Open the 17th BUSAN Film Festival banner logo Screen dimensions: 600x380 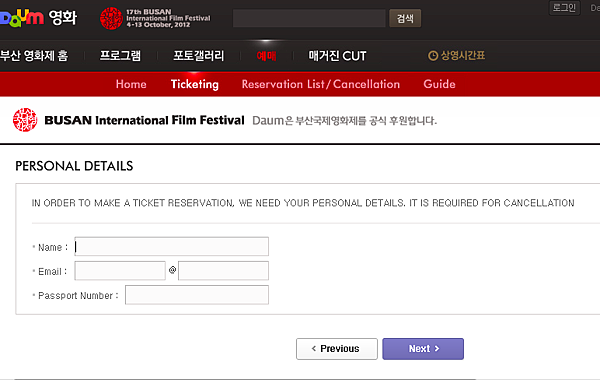point(155,18)
